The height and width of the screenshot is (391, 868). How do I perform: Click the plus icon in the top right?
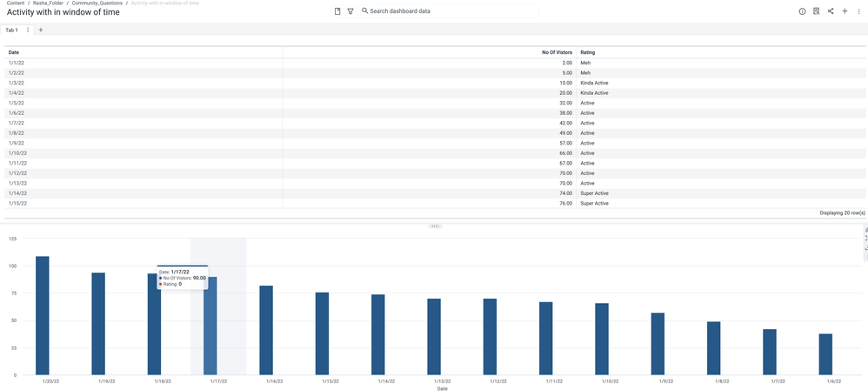(845, 11)
